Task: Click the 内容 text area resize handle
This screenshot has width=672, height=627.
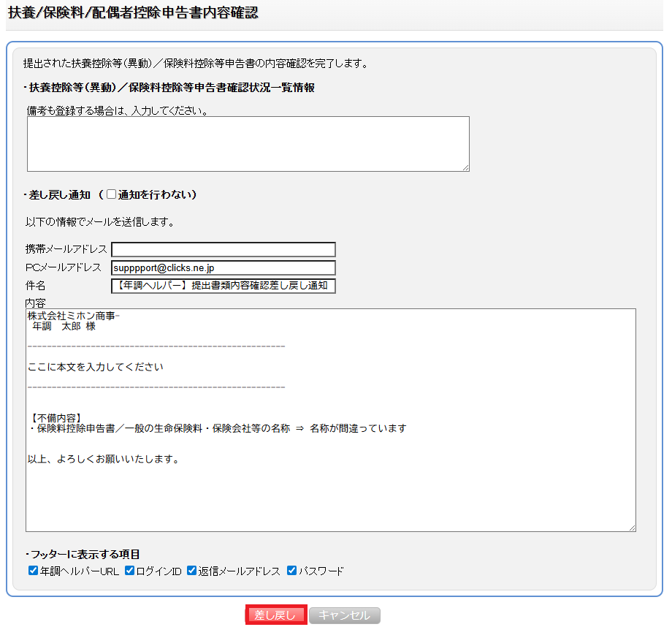Action: 632,528
